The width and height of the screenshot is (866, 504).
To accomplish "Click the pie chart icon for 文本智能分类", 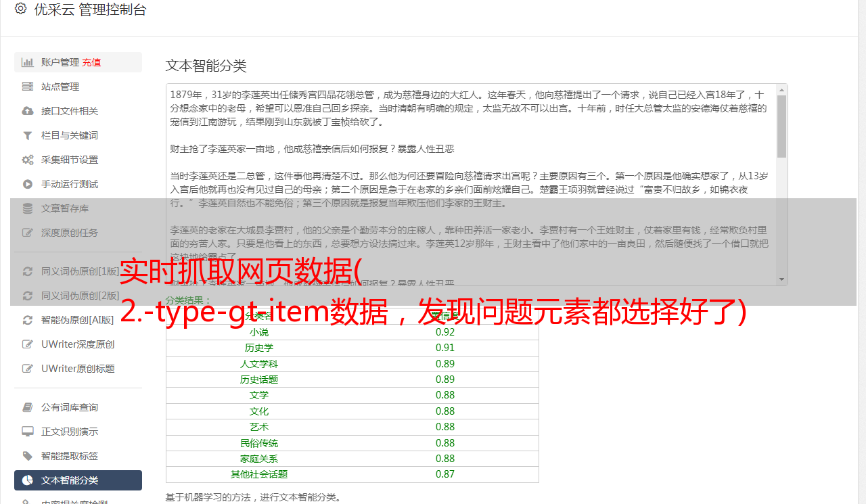I will 28,480.
